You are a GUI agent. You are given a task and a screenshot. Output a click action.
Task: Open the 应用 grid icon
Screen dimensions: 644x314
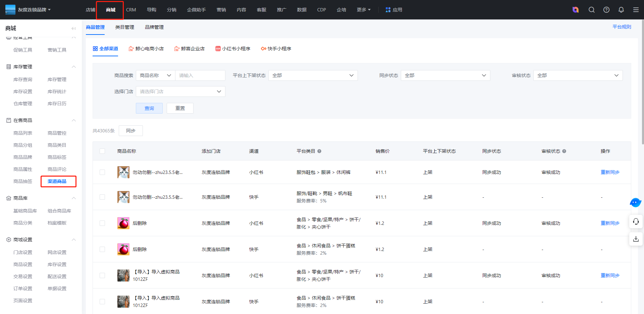tap(388, 10)
